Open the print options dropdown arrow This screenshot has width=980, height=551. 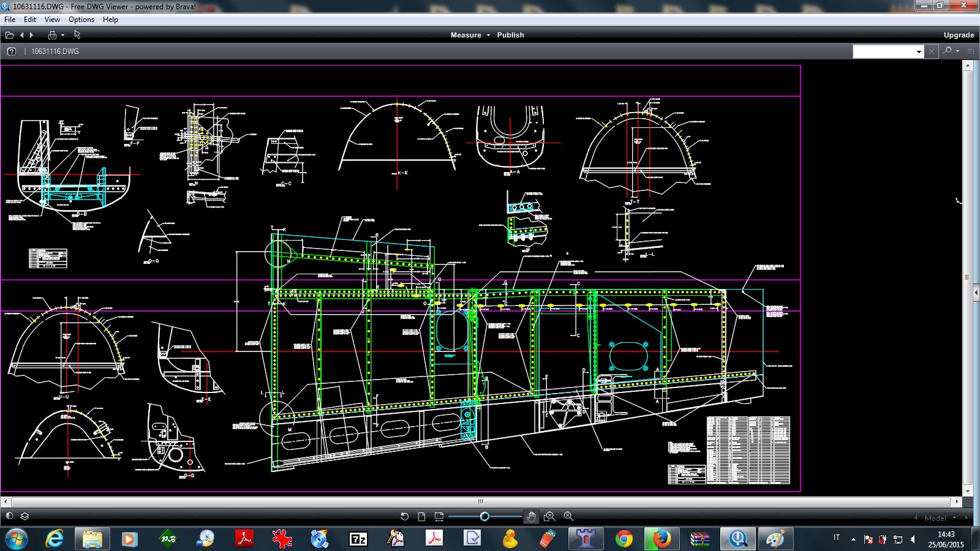tap(62, 36)
